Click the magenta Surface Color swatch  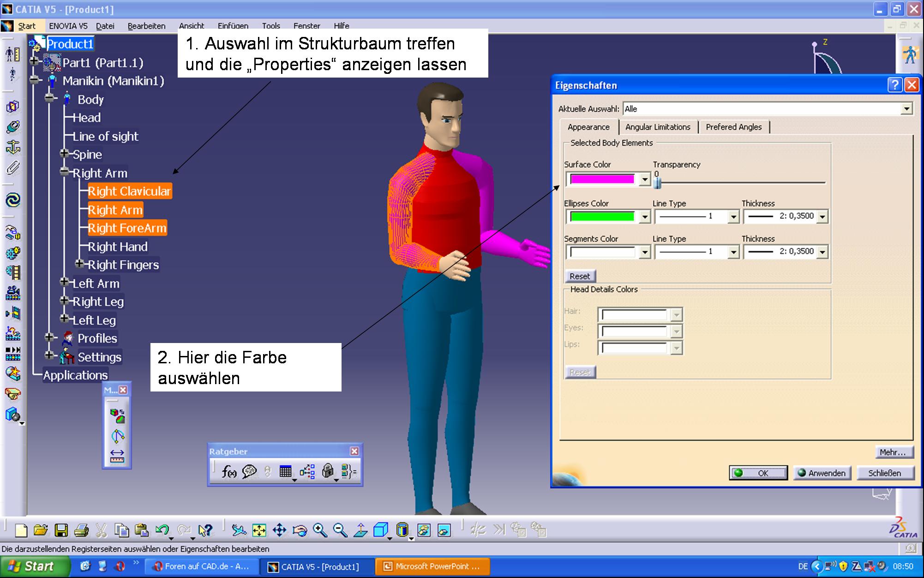(x=602, y=180)
